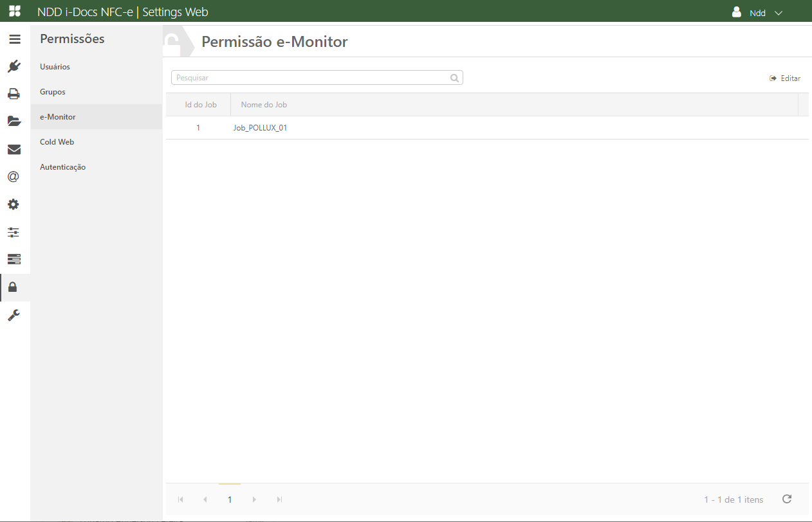
Task: Focus the Pesquisar search field
Action: point(317,78)
